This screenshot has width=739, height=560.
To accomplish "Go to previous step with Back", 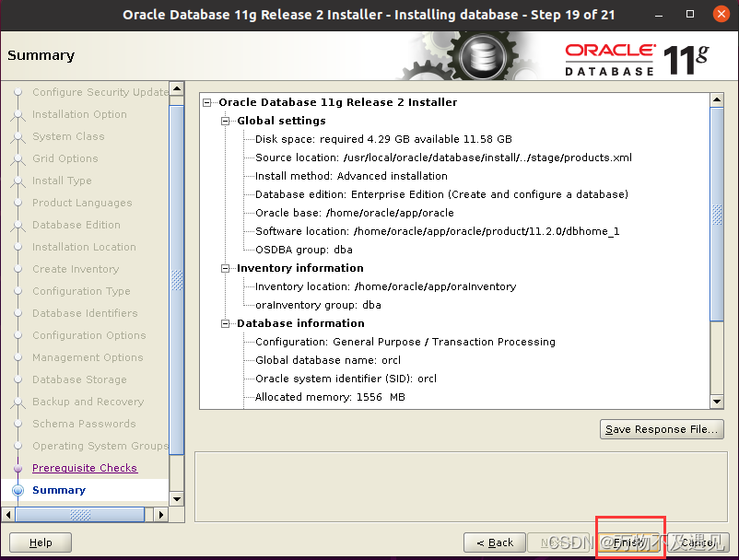I will coord(495,542).
